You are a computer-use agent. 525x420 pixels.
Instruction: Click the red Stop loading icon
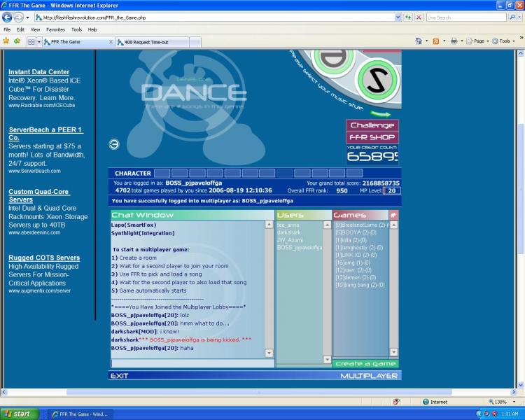pos(419,17)
